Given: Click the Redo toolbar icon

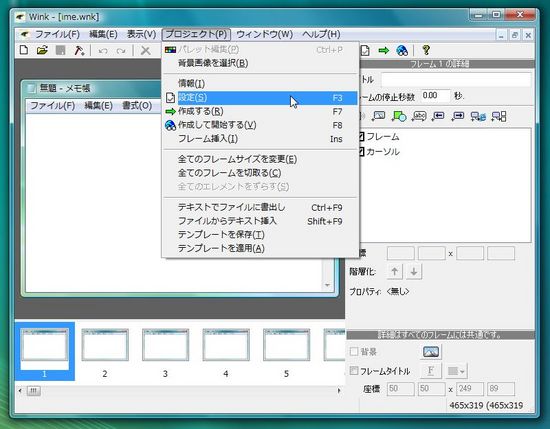Looking at the screenshot, I should (121, 51).
